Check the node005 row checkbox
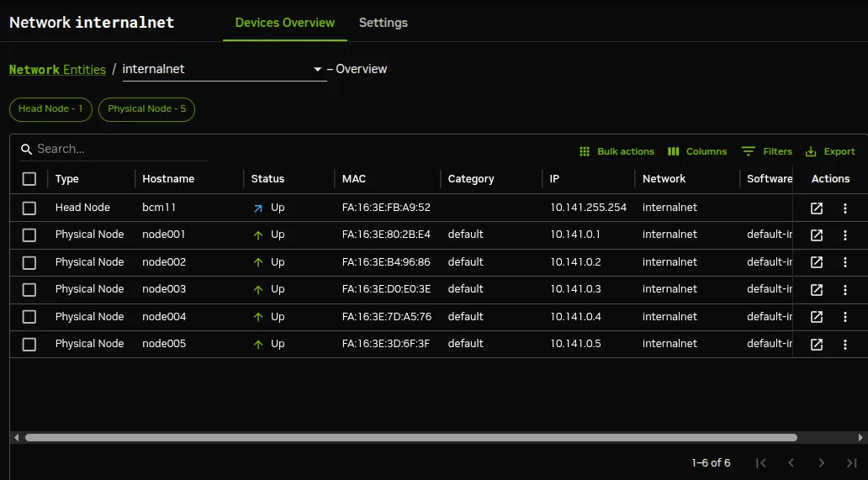The width and height of the screenshot is (868, 480). click(x=29, y=344)
